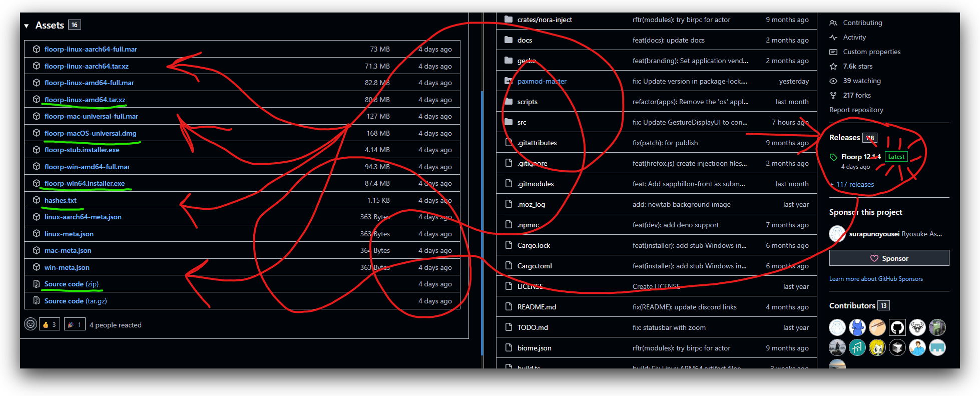Click the thumbs up reaction with count 3
The width and height of the screenshot is (980, 396).
click(49, 324)
